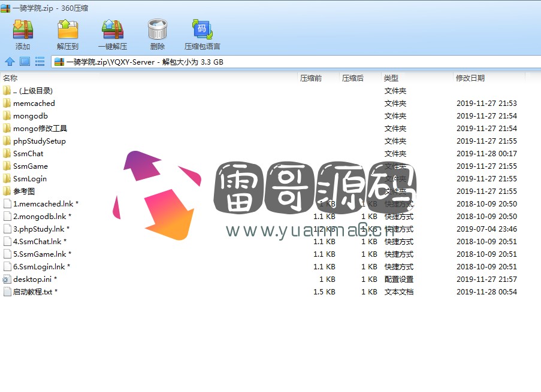Select the phpStudySetup folder
Image resolution: width=541 pixels, height=392 pixels.
coord(39,141)
